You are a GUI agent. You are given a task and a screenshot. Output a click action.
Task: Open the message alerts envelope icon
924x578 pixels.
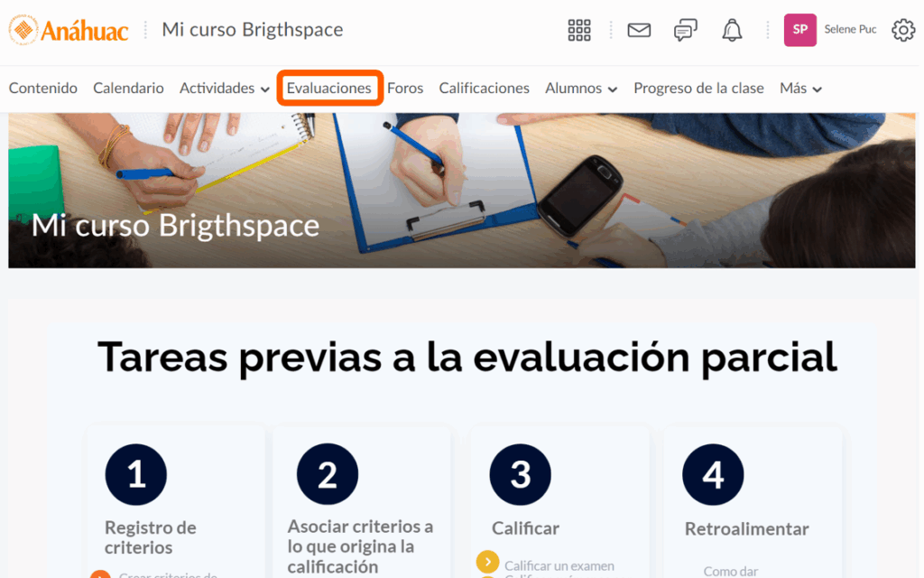639,30
